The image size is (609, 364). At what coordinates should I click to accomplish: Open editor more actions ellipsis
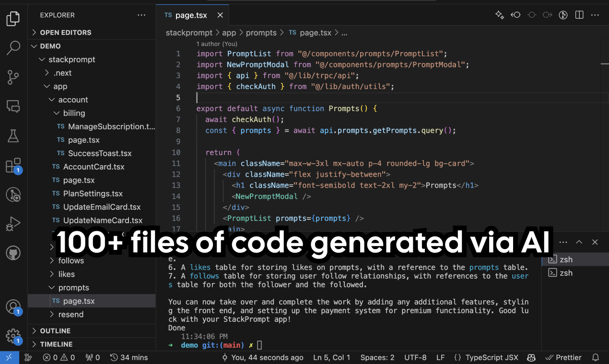point(595,15)
